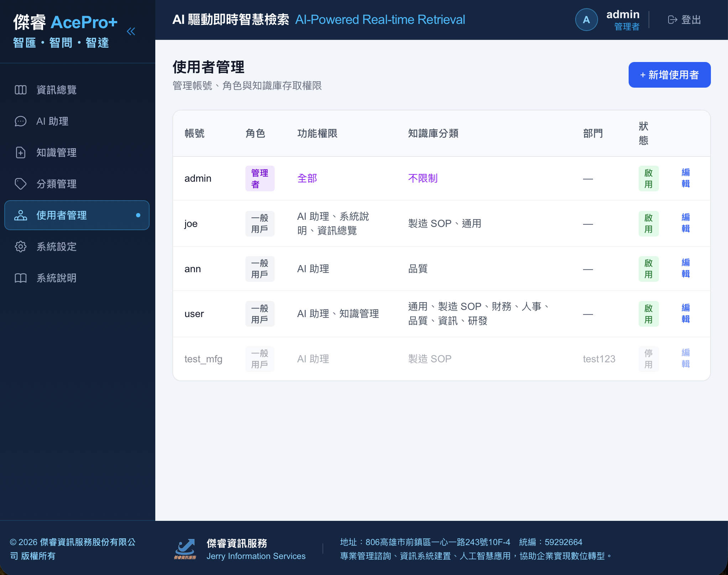Collapse the sidebar with double-chevron icon

pos(131,31)
